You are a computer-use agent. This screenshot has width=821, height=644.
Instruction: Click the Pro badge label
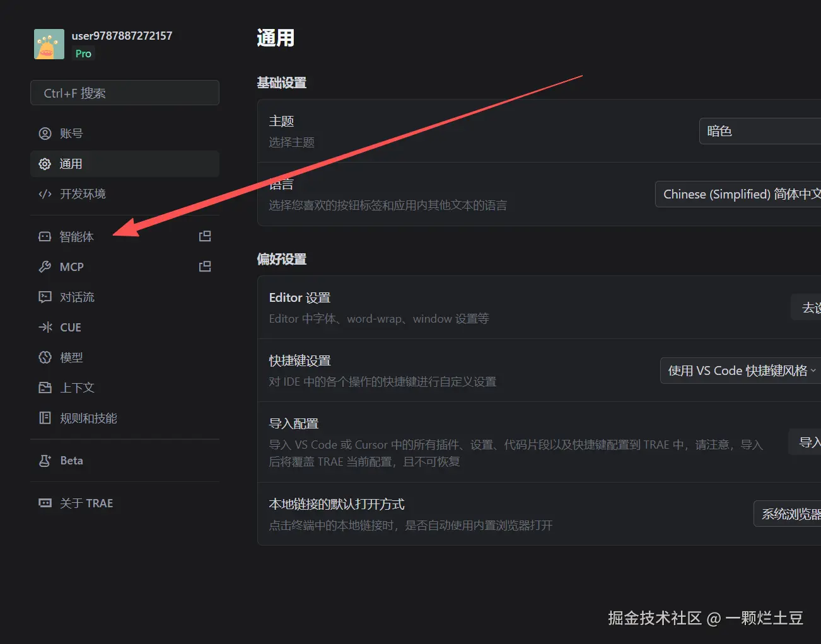(x=83, y=54)
